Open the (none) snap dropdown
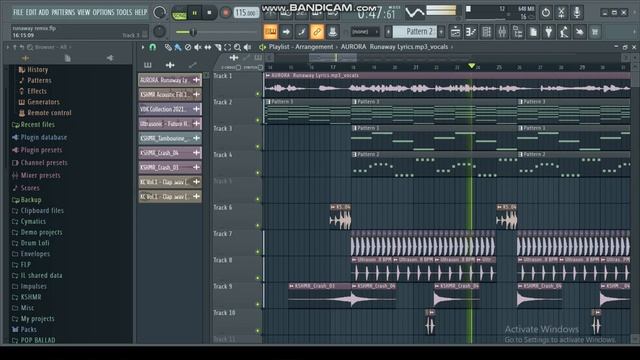The height and width of the screenshot is (360, 640). pos(364,31)
